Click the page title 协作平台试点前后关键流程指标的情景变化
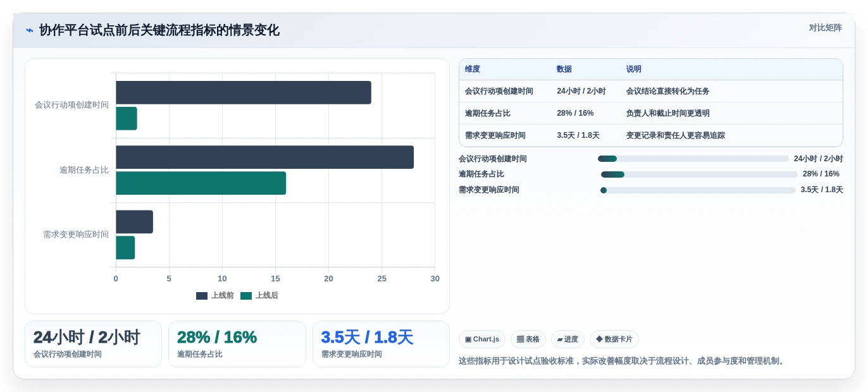This screenshot has height=392, width=868. tap(159, 30)
